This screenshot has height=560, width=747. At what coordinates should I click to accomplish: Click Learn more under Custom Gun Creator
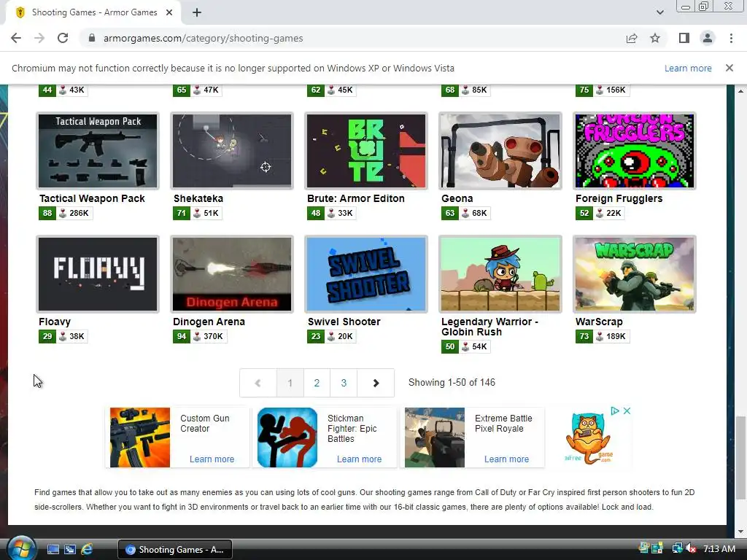click(x=212, y=459)
